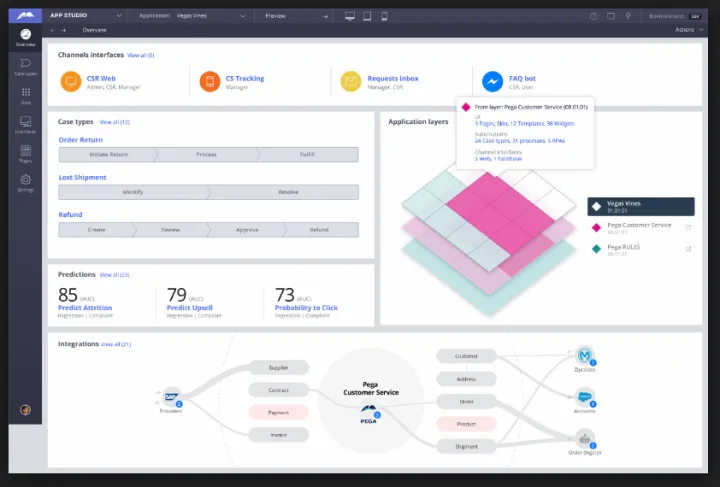720x487 pixels.
Task: Click the Requests inbox mail icon
Action: coord(350,81)
